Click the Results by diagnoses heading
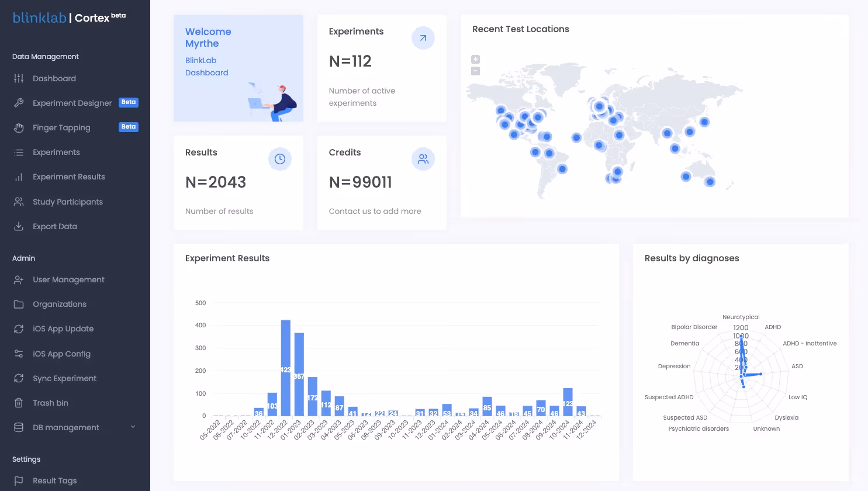 click(692, 258)
